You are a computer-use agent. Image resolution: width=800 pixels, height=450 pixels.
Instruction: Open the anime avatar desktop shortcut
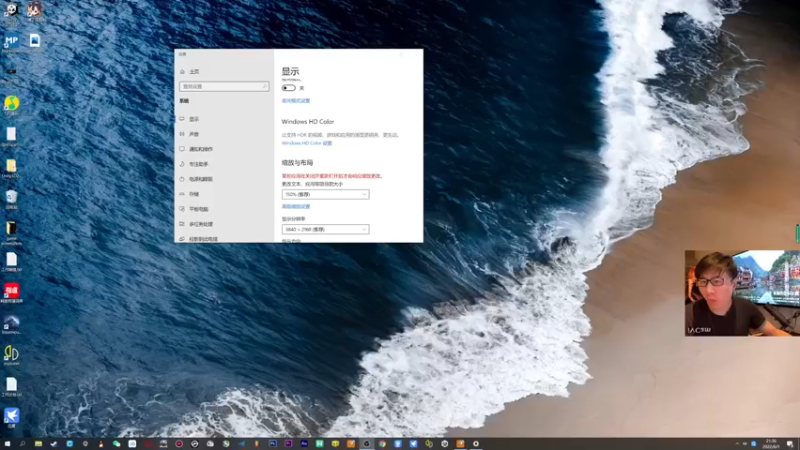coord(35,11)
